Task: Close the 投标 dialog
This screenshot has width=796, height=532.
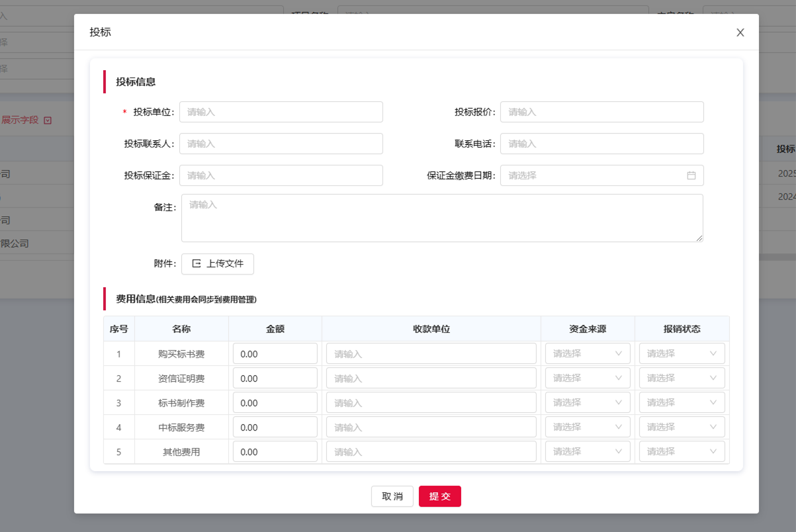Action: click(740, 32)
